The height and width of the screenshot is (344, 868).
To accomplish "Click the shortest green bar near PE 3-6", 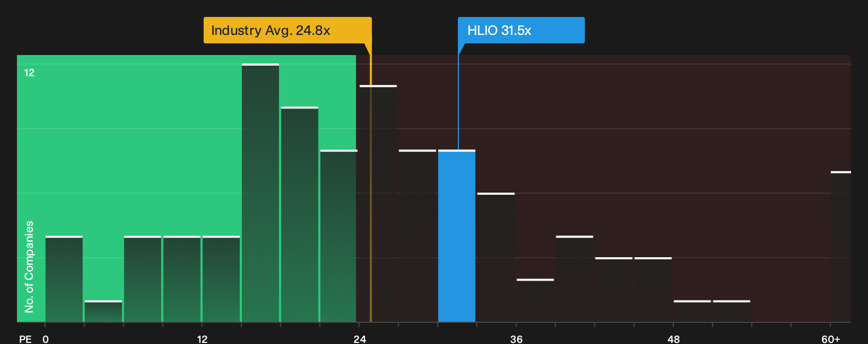I will point(103,311).
